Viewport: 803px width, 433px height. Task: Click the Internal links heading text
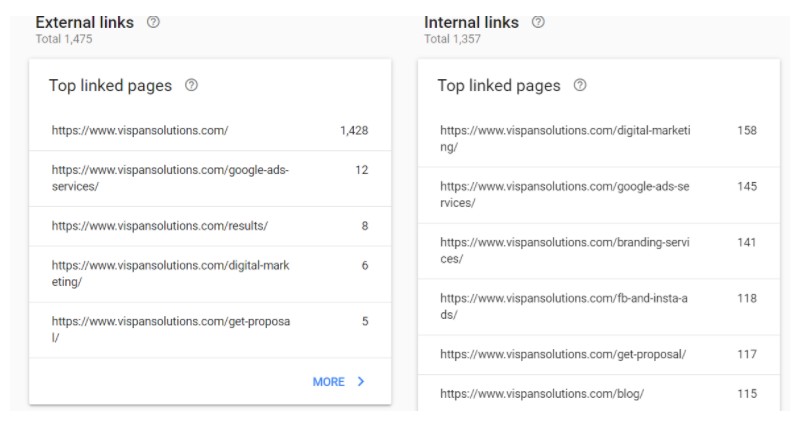point(471,23)
